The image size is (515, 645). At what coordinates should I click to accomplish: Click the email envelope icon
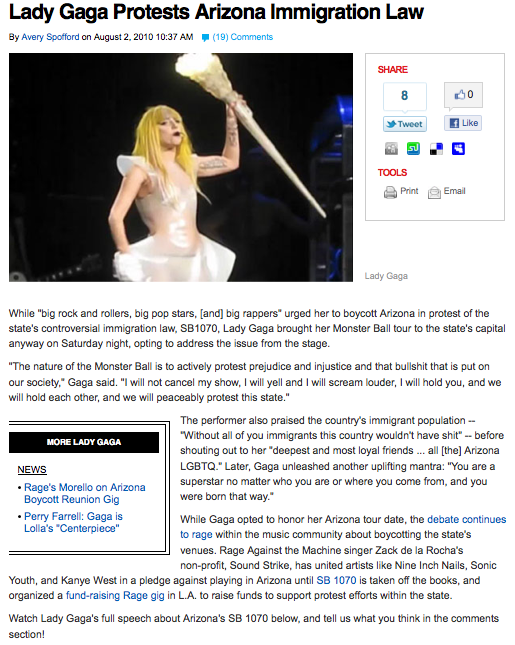tap(434, 192)
